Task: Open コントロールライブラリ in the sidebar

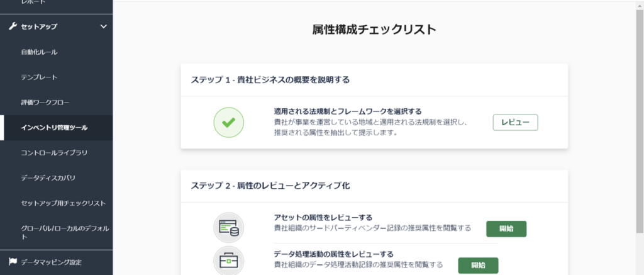Action: [x=54, y=153]
